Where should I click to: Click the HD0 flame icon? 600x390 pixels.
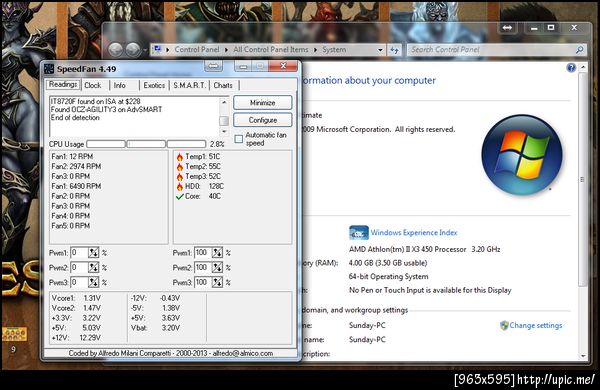pos(179,186)
